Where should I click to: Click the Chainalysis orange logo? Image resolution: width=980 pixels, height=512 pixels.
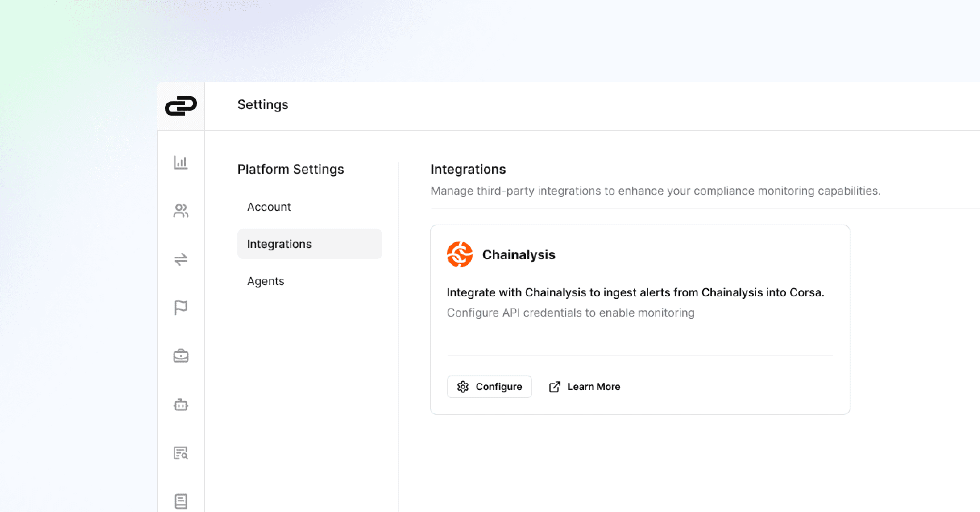click(x=460, y=255)
